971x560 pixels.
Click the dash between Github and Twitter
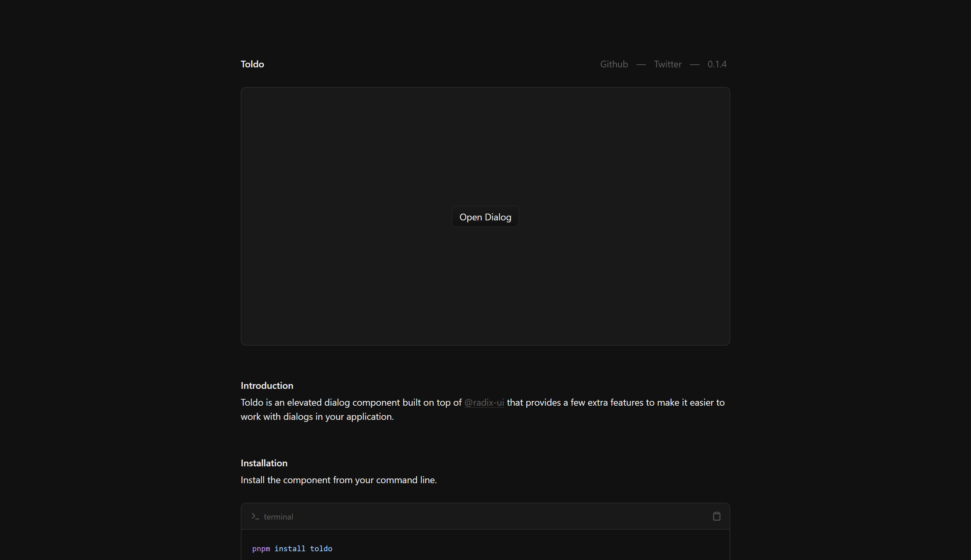click(x=641, y=65)
